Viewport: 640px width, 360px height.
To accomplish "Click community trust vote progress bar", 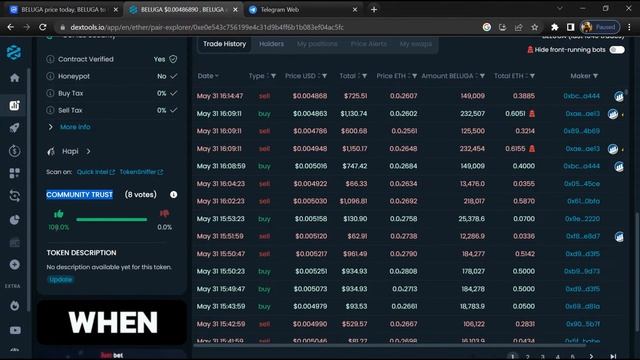I will pyautogui.click(x=111, y=220).
